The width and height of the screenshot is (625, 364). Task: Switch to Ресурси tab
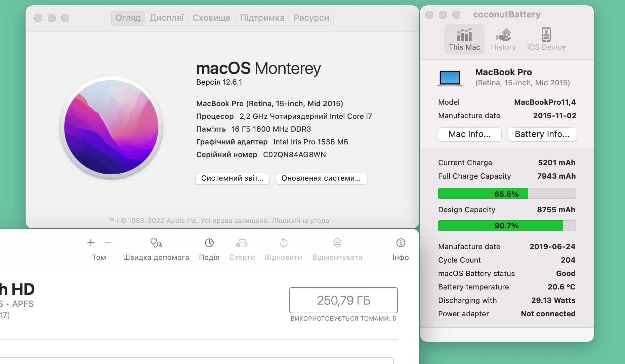(311, 18)
